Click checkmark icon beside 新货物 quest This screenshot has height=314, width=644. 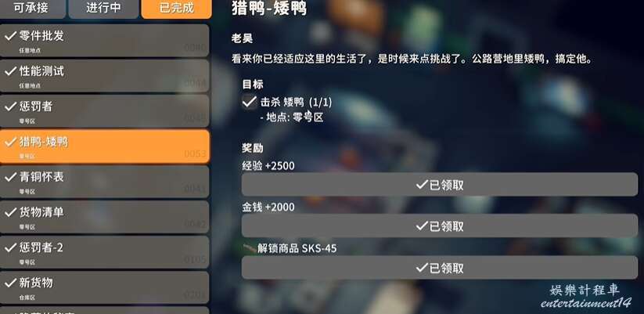coord(10,283)
